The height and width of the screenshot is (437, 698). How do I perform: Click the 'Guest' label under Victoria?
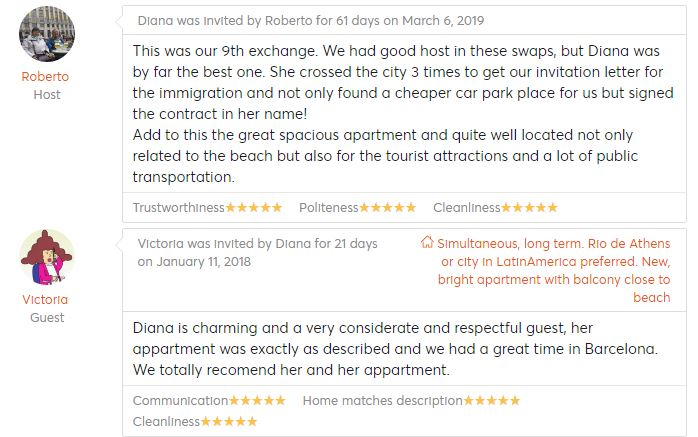tap(46, 318)
